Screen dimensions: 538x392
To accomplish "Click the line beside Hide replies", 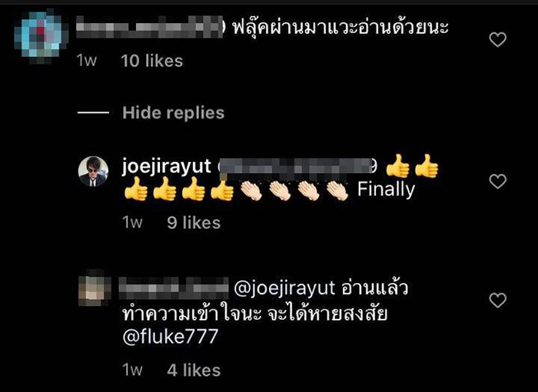I will click(93, 112).
